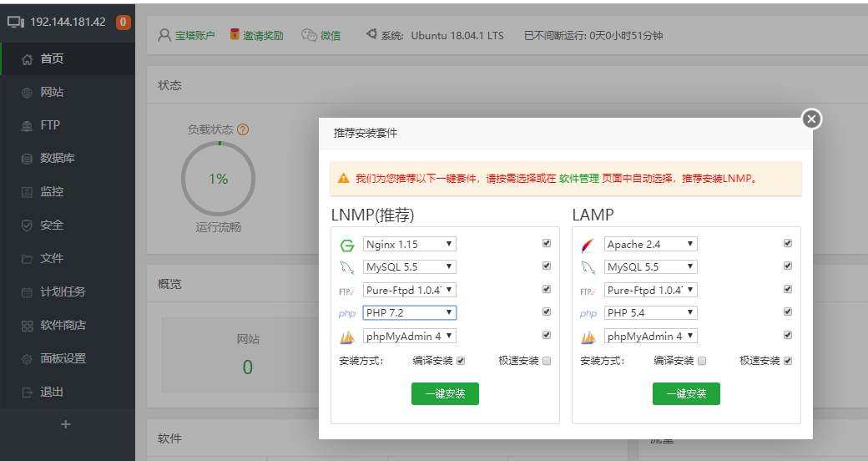Uncheck the PHP 5.4 checkbox
Image resolution: width=868 pixels, height=461 pixels.
coord(788,312)
